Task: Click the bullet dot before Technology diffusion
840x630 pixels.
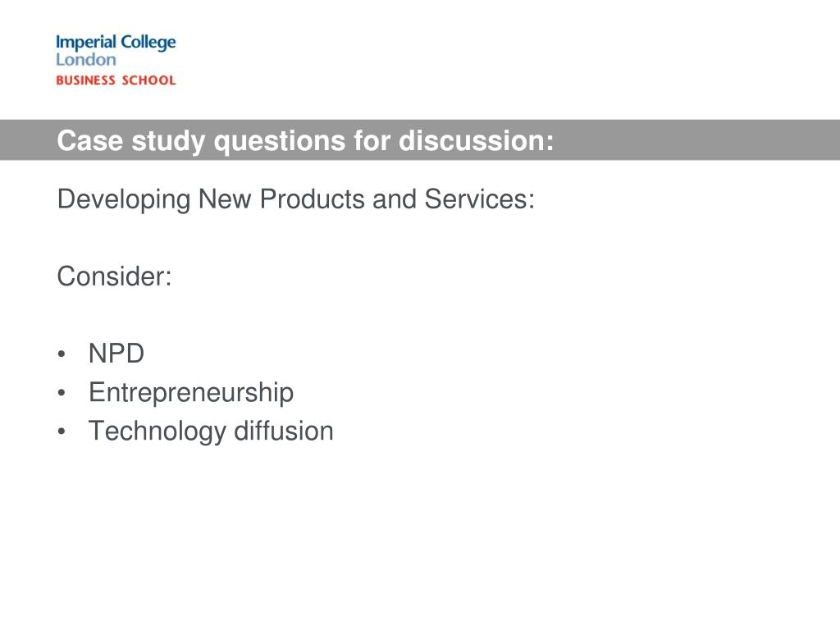Action: (x=62, y=431)
